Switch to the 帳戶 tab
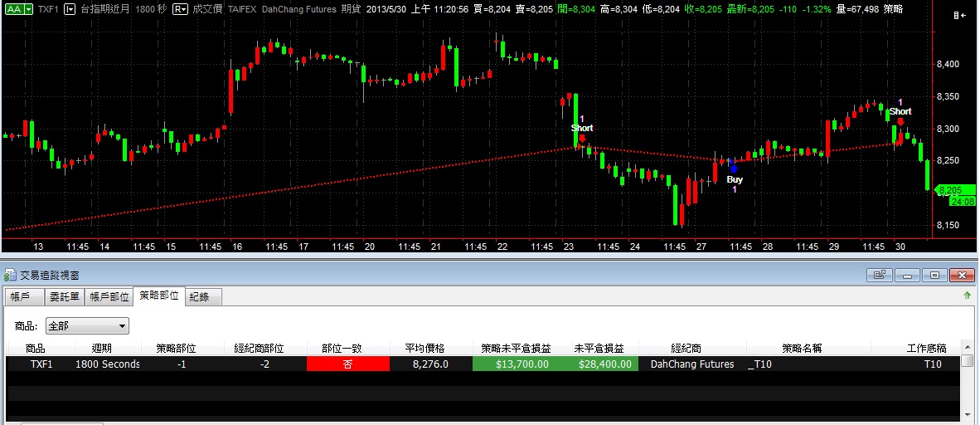Image resolution: width=980 pixels, height=425 pixels. point(24,296)
